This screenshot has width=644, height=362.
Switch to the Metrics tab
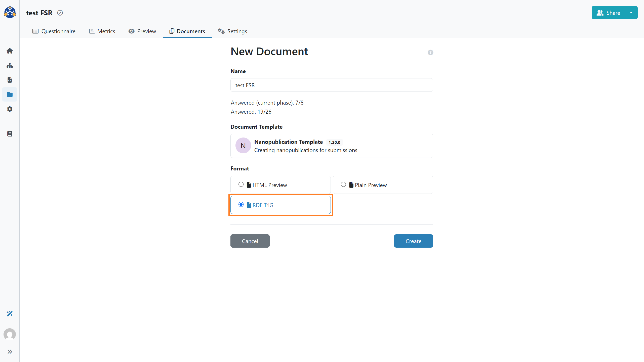[102, 31]
